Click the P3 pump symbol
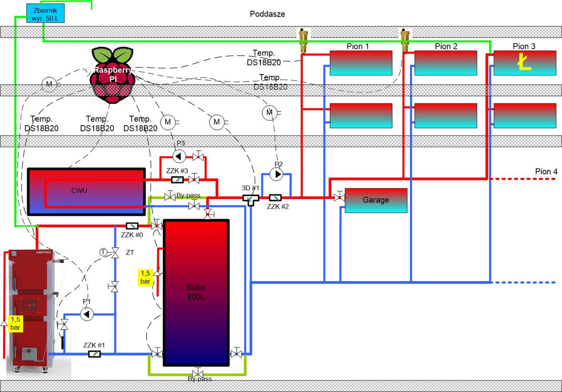 tap(178, 155)
